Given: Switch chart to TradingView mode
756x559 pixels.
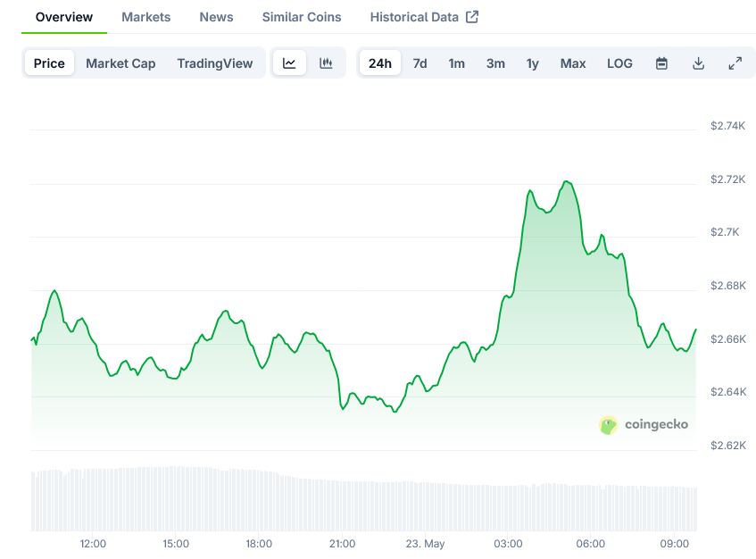Looking at the screenshot, I should (x=214, y=63).
